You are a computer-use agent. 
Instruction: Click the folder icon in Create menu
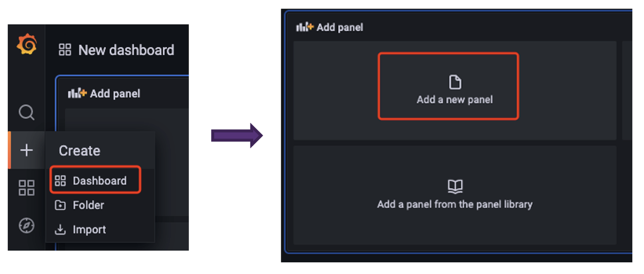[x=60, y=205]
